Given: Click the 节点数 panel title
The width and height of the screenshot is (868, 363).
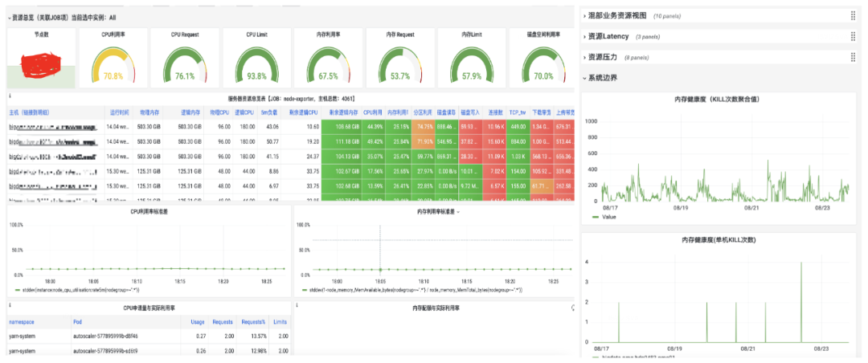Looking at the screenshot, I should pyautogui.click(x=42, y=35).
